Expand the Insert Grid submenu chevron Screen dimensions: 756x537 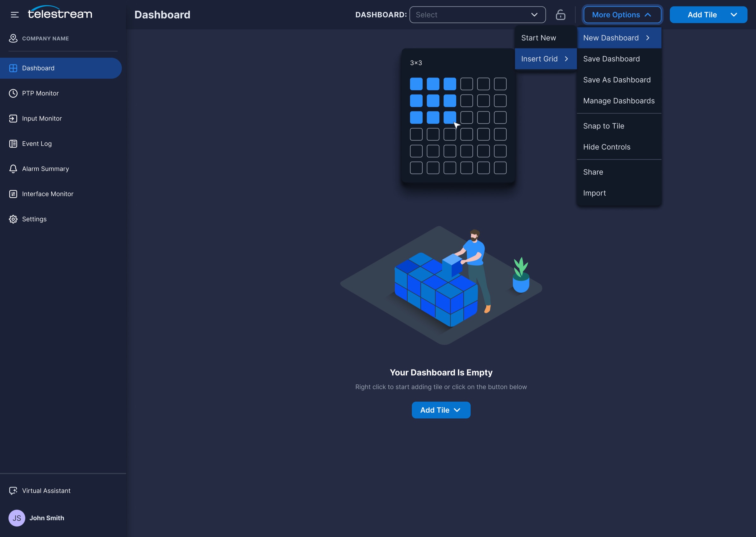pyautogui.click(x=566, y=59)
